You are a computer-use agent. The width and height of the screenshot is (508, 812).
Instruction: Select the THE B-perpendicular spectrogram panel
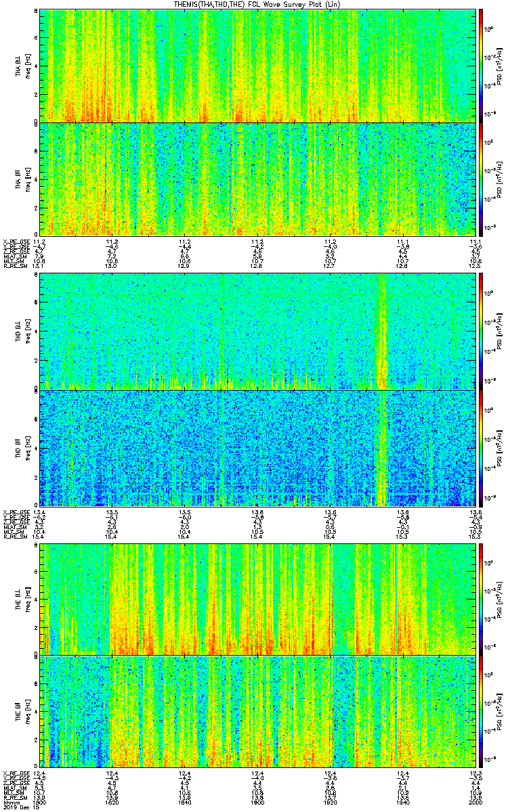click(257, 599)
